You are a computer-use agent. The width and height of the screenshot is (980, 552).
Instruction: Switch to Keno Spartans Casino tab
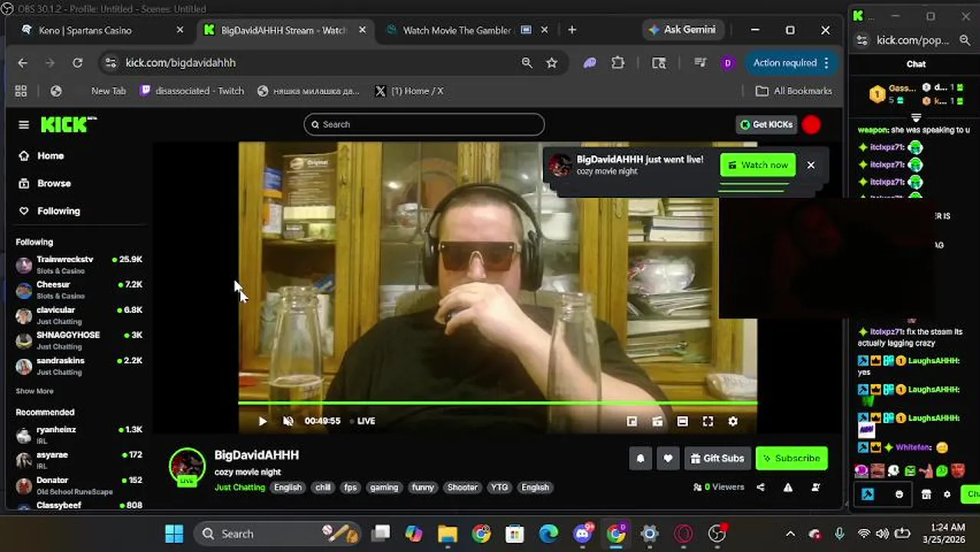[x=102, y=30]
